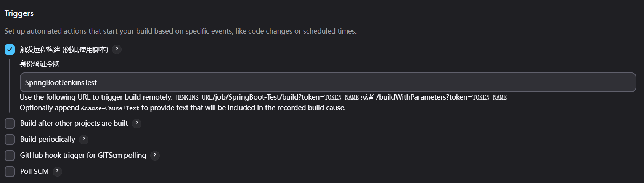This screenshot has width=644, height=183.
Task: Click 'GitHub hook trigger for GITScm polling' label
Action: point(83,156)
